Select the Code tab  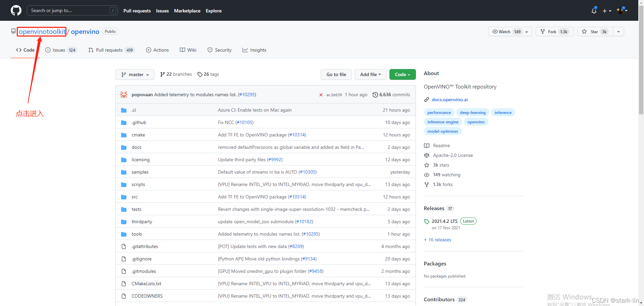[x=25, y=50]
